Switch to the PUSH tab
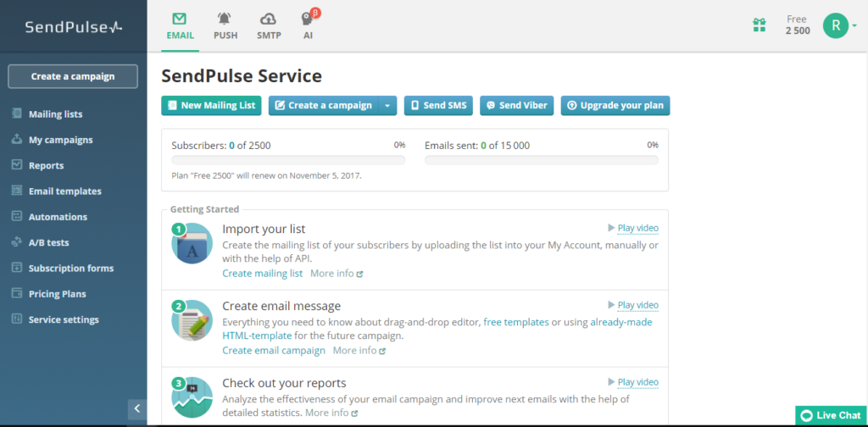 (225, 26)
